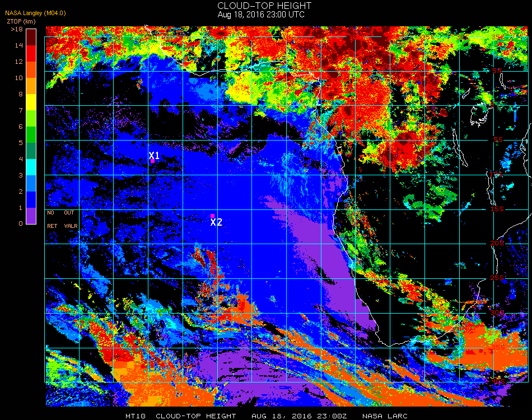Image resolution: width=532 pixels, height=420 pixels.
Task: Click the '20S' latitude label
Action: click(497, 244)
